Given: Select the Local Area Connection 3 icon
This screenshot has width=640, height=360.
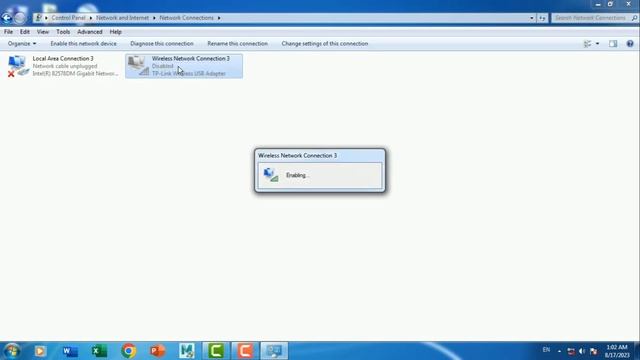Looking at the screenshot, I should [17, 66].
